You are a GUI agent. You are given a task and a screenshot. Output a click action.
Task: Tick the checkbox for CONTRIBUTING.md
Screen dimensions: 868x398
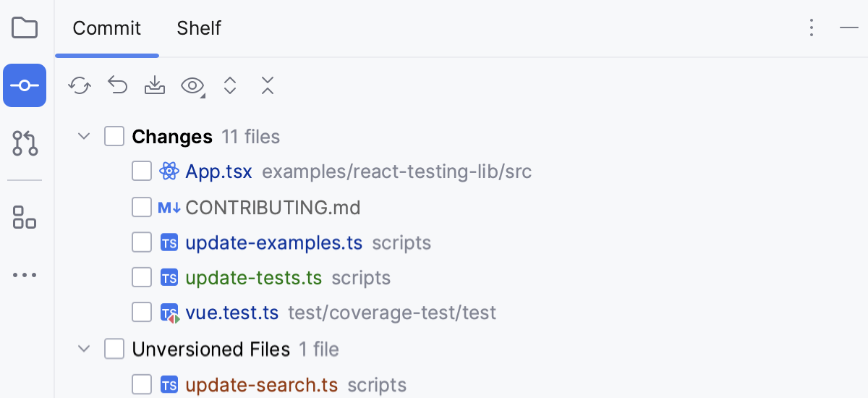[x=142, y=208]
